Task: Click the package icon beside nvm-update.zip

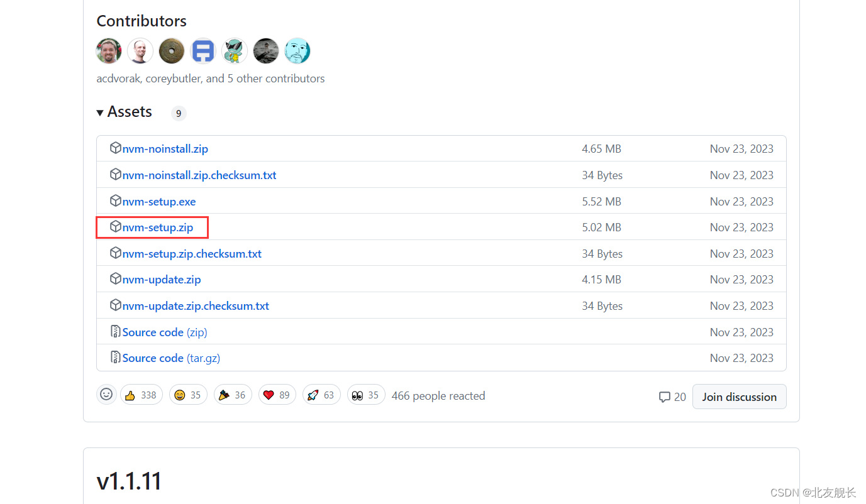Action: click(115, 279)
